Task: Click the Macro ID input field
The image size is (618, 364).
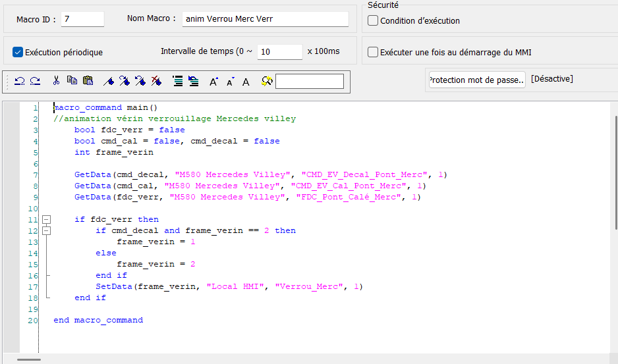Action: [x=82, y=19]
